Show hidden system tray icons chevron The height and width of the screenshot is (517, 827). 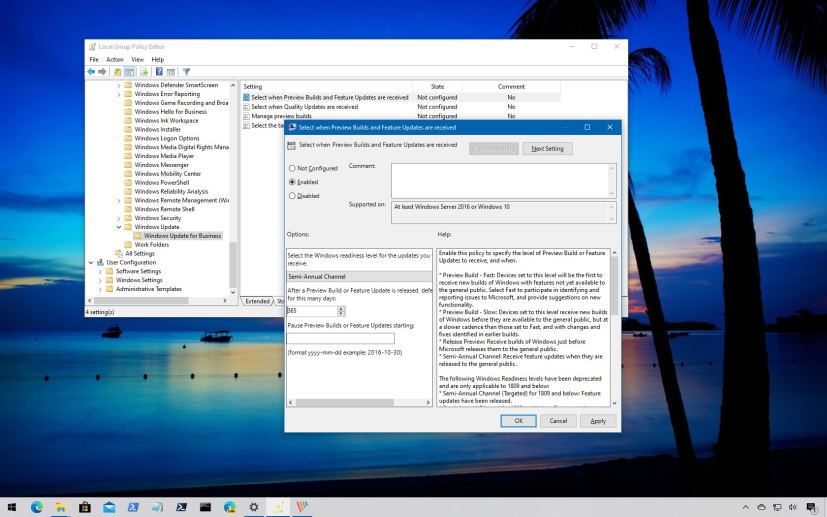(745, 508)
